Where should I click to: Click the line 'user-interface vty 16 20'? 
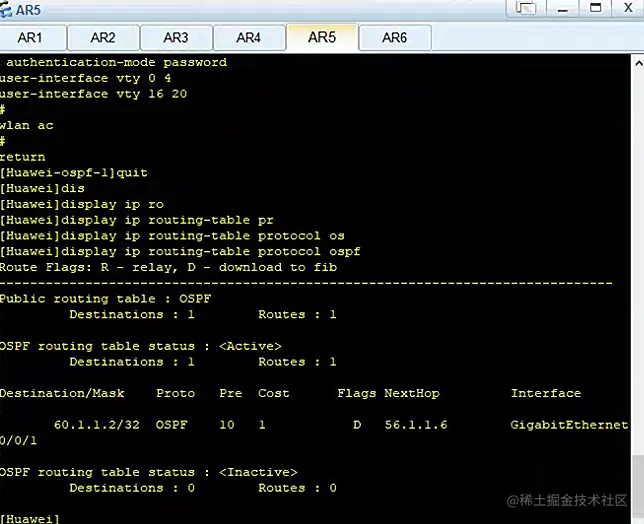click(x=93, y=94)
